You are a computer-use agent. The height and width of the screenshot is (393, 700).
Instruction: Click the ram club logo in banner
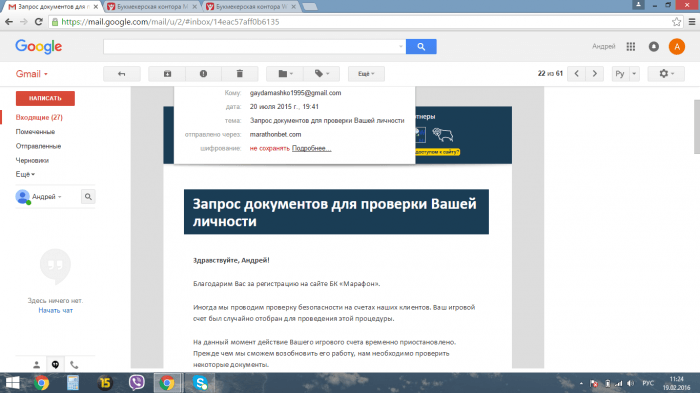[443, 134]
